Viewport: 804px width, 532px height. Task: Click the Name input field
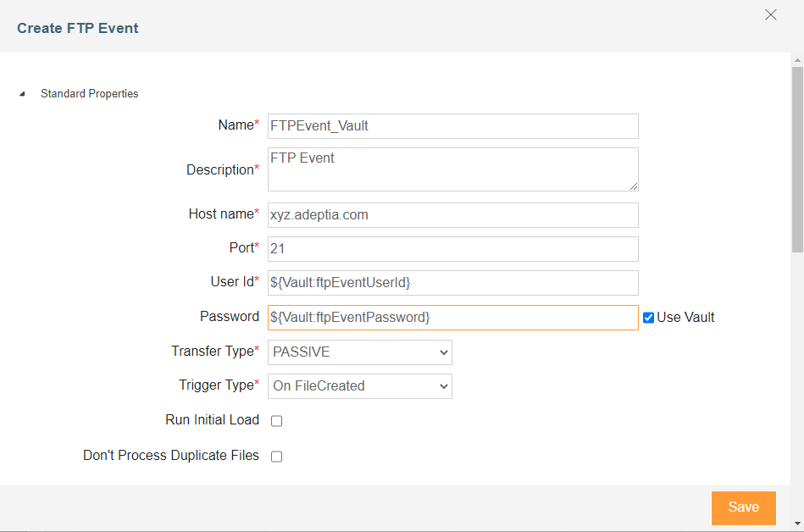click(x=452, y=125)
